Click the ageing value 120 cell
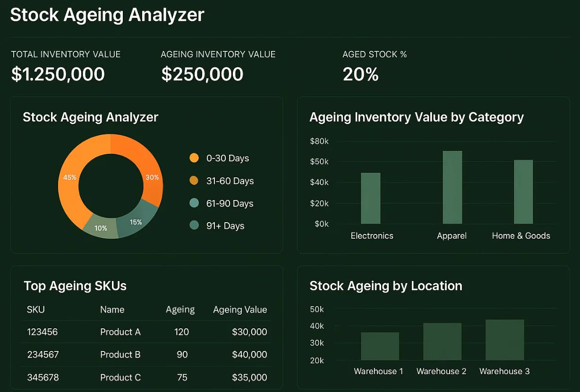 click(x=181, y=332)
